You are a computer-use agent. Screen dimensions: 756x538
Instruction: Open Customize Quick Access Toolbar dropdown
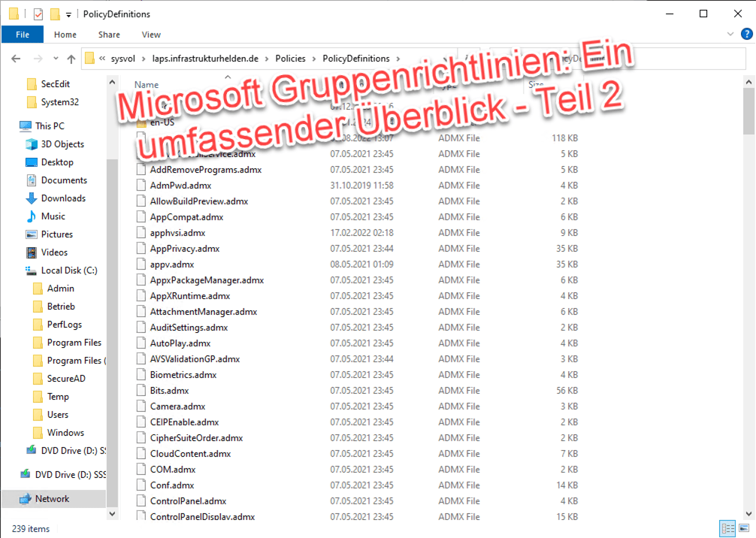click(68, 15)
